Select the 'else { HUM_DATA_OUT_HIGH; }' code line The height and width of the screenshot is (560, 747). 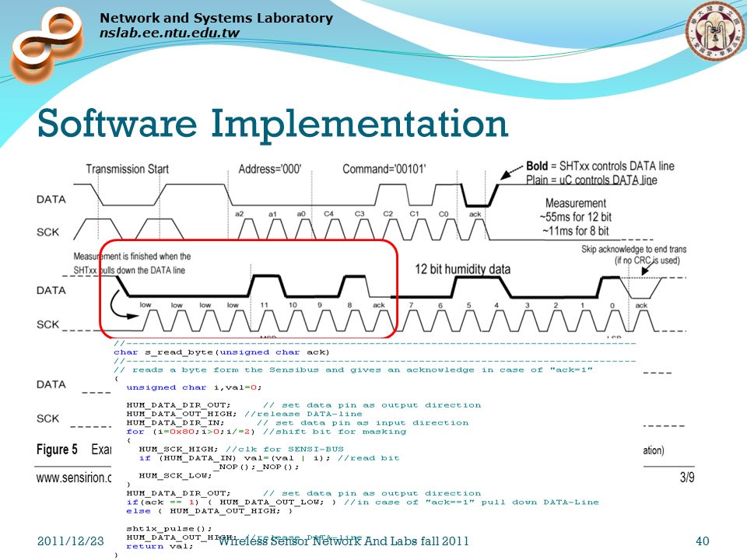coord(209,511)
